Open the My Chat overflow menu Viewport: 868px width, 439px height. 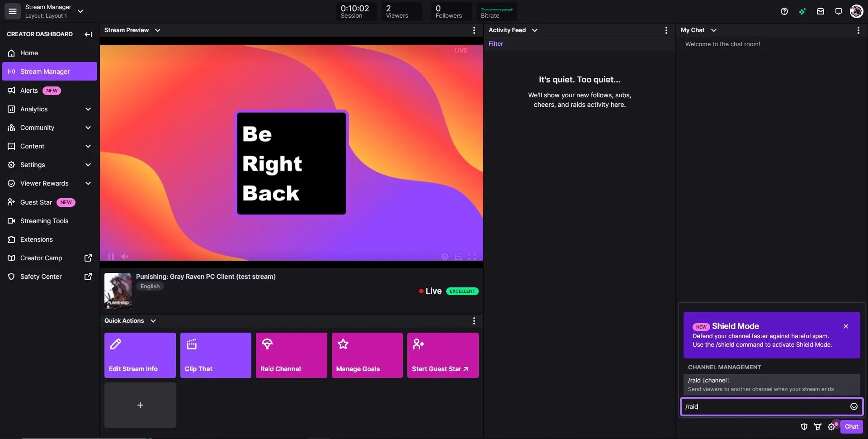point(858,30)
